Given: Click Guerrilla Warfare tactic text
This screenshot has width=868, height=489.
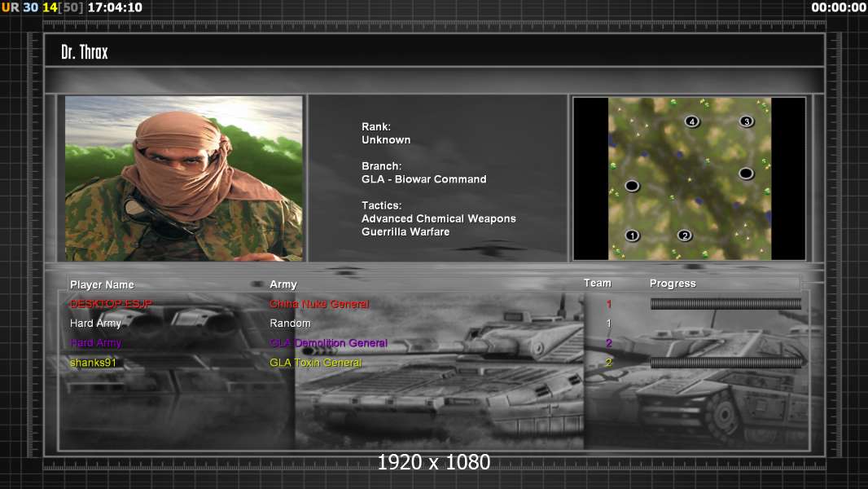Looking at the screenshot, I should click(406, 232).
